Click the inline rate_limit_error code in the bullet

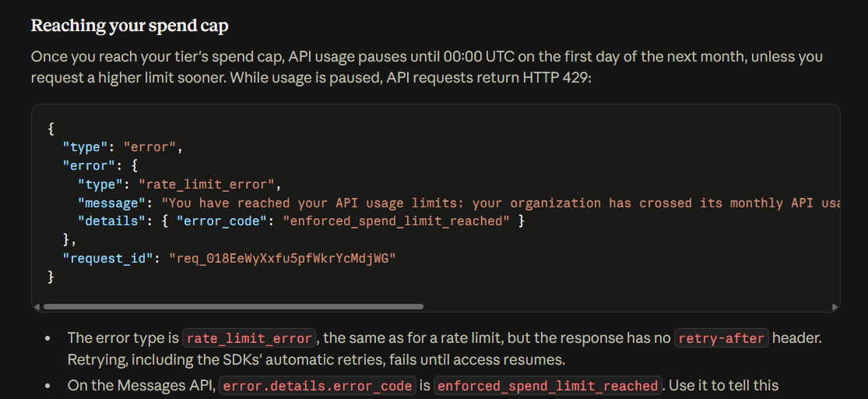point(249,338)
